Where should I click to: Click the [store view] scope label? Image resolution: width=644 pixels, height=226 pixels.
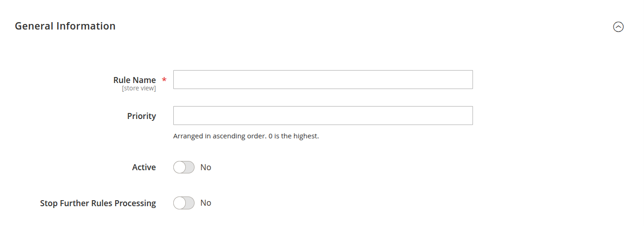[x=139, y=88]
